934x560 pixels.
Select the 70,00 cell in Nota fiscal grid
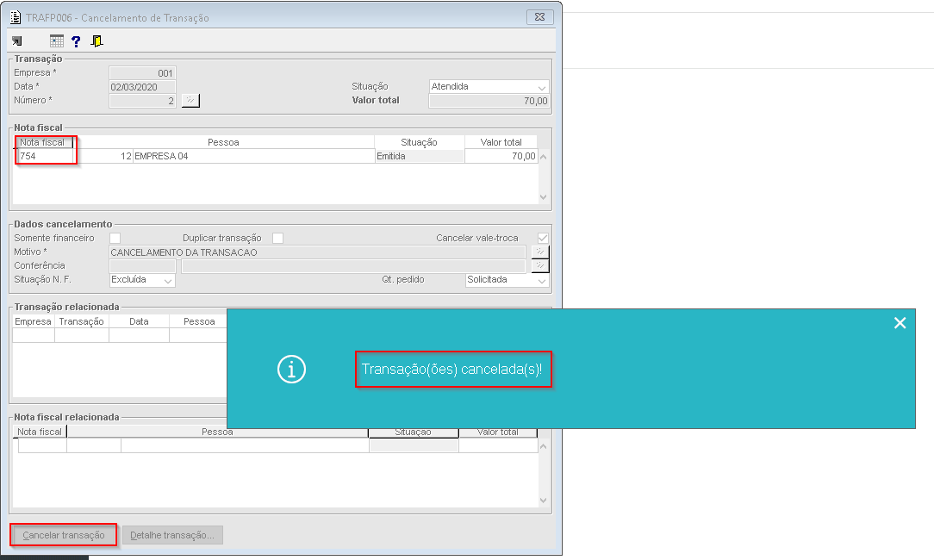click(501, 156)
